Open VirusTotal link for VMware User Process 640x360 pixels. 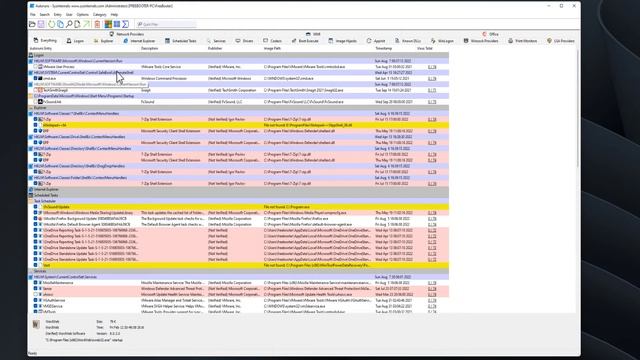(x=432, y=67)
